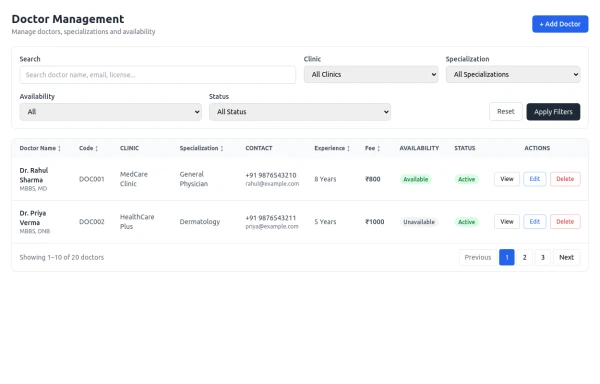Expand the All Status dropdown
Viewport: 600px width, 384px height.
(x=300, y=112)
